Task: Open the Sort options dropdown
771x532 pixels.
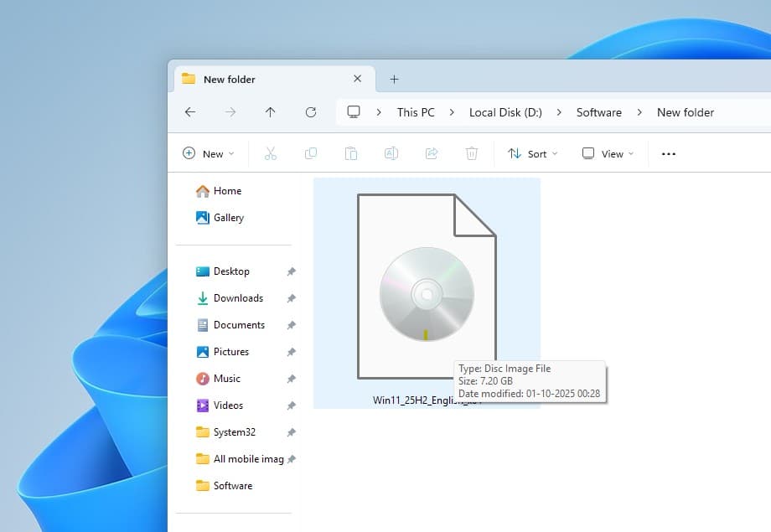Action: [x=532, y=153]
